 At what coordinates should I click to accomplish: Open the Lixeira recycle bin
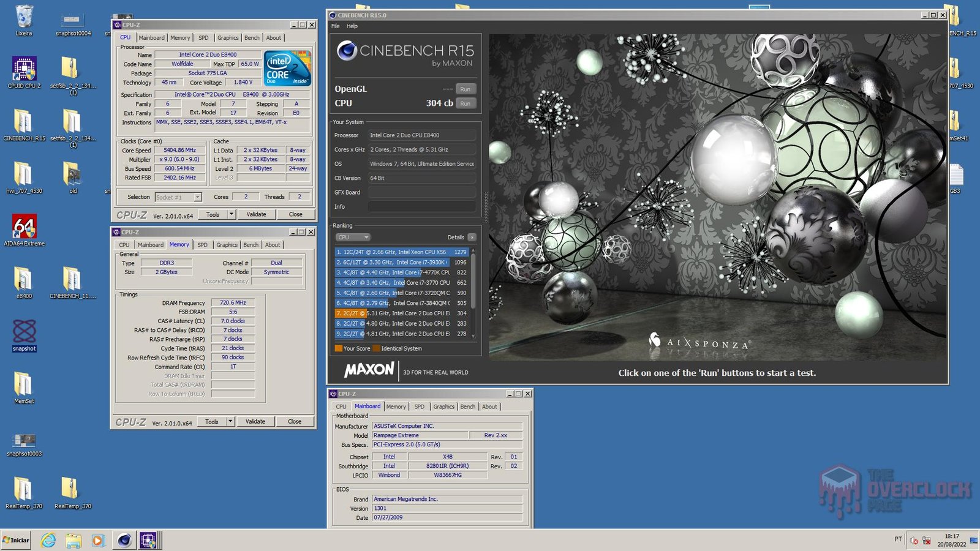(23, 15)
